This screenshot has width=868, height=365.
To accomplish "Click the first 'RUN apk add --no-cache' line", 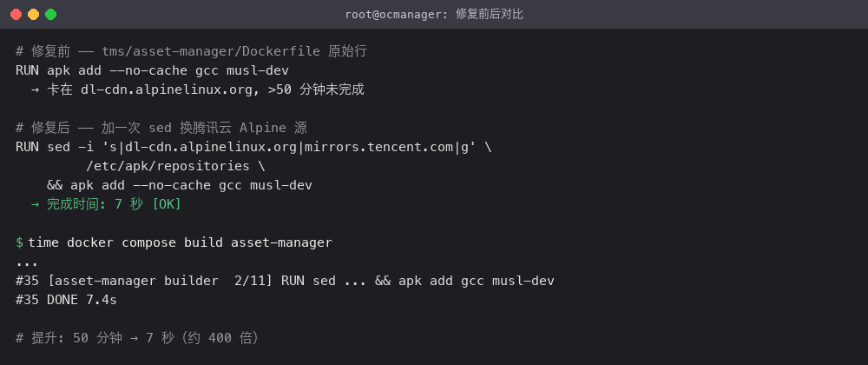I will (152, 71).
